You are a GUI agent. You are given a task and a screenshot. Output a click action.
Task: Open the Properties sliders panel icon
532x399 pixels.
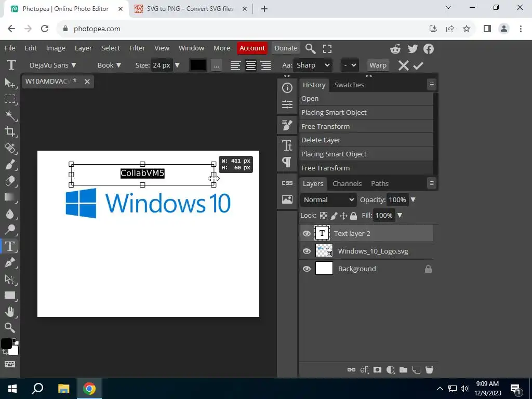[x=287, y=104]
